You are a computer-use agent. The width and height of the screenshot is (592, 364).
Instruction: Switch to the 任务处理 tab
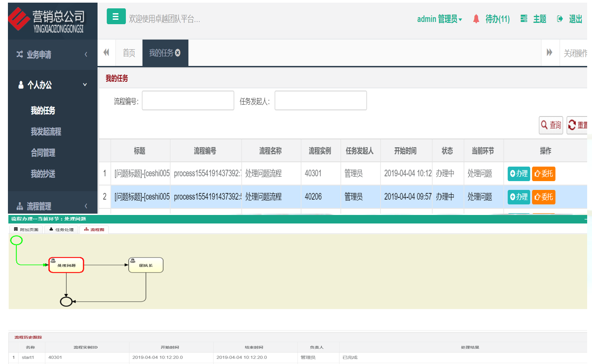(x=62, y=229)
